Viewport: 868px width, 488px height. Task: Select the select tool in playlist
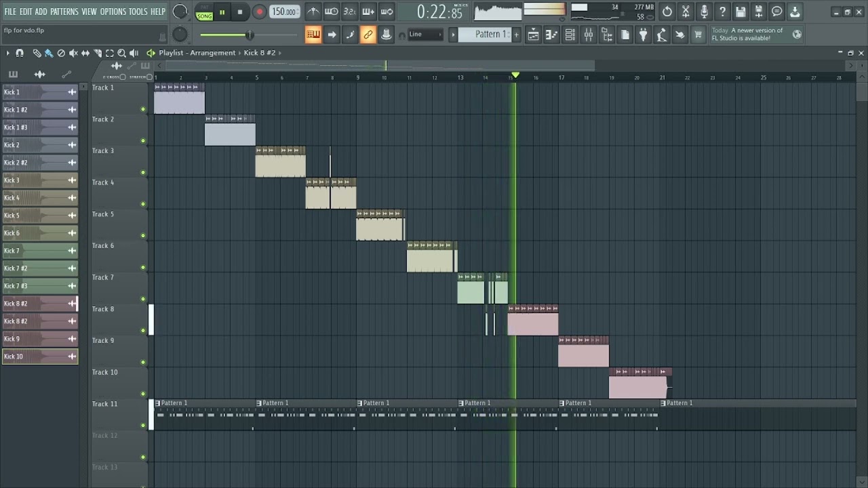pyautogui.click(x=110, y=53)
